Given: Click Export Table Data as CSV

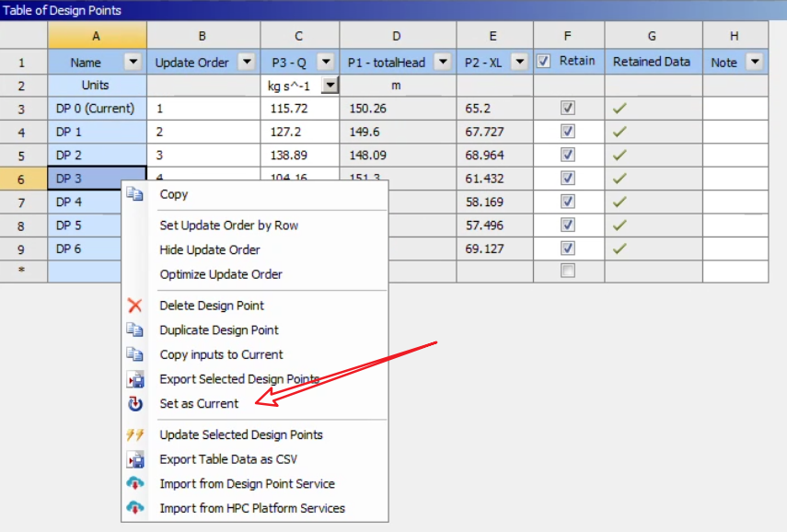Looking at the screenshot, I should click(x=228, y=459).
